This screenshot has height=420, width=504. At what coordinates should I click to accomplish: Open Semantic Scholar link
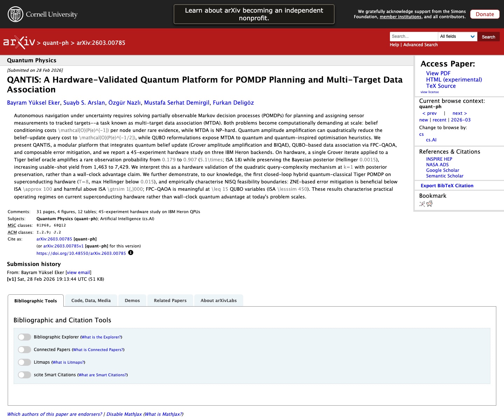click(x=444, y=176)
